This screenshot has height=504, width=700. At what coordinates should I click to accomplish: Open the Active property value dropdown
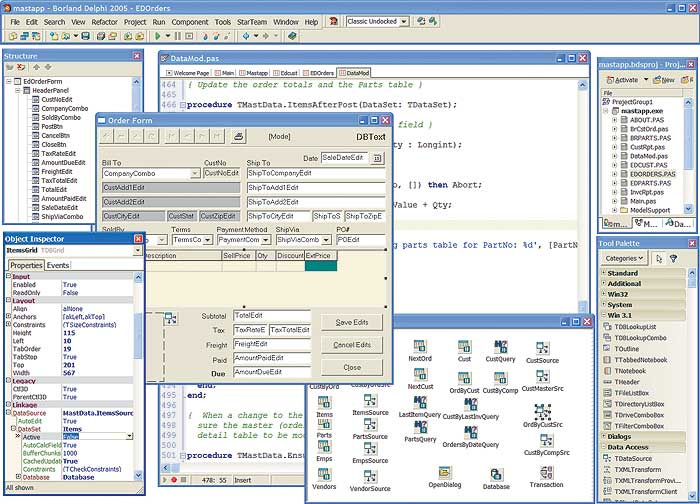pyautogui.click(x=129, y=436)
